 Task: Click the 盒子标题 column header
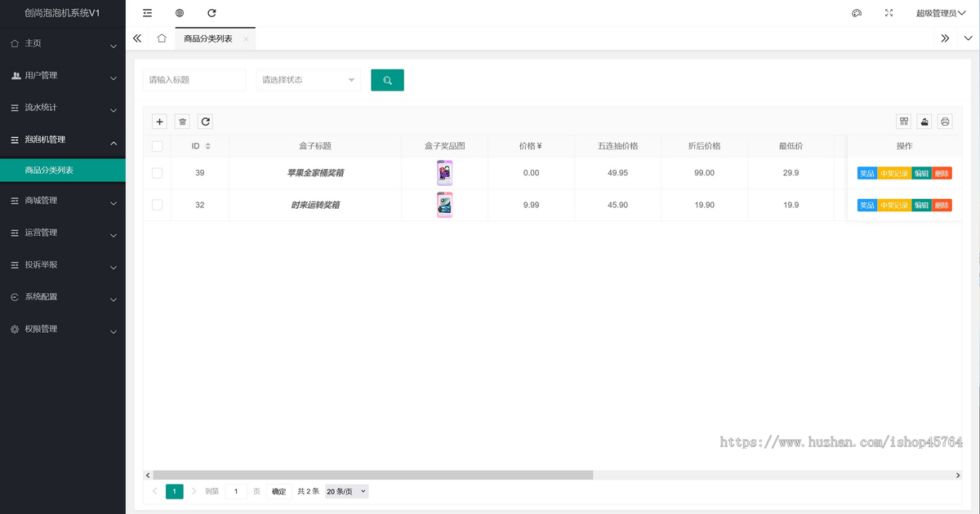[x=315, y=146]
